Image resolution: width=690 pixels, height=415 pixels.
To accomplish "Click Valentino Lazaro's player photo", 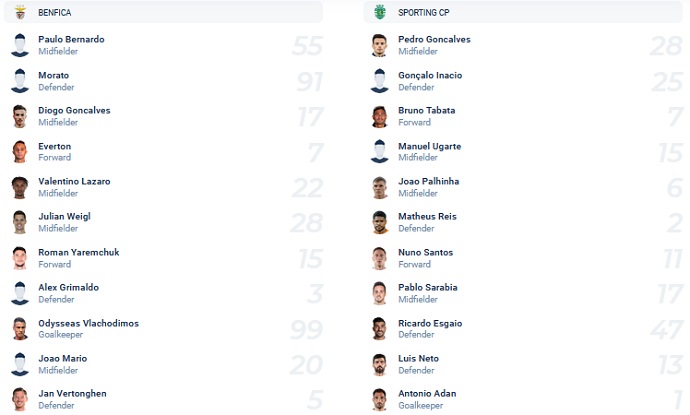I will pyautogui.click(x=20, y=188).
